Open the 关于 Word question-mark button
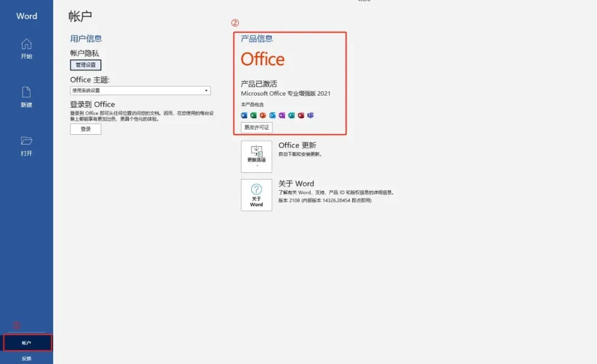 (x=256, y=195)
